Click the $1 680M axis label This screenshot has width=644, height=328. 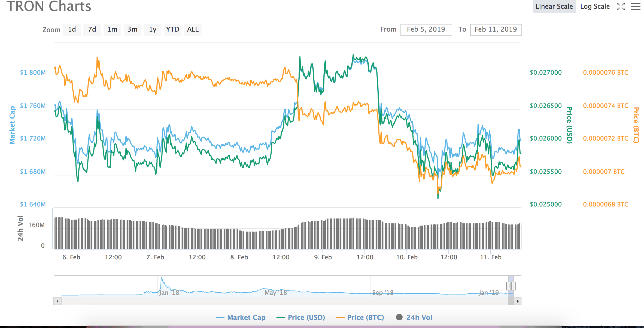point(33,172)
